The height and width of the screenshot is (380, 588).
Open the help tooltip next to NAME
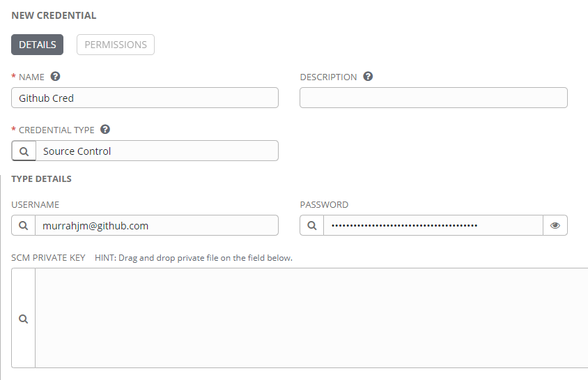pos(55,77)
